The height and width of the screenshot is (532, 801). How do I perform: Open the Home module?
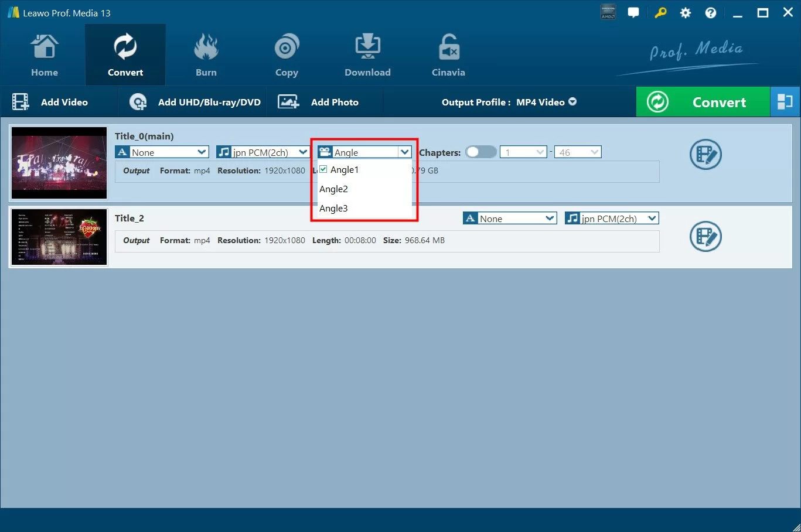[45, 56]
